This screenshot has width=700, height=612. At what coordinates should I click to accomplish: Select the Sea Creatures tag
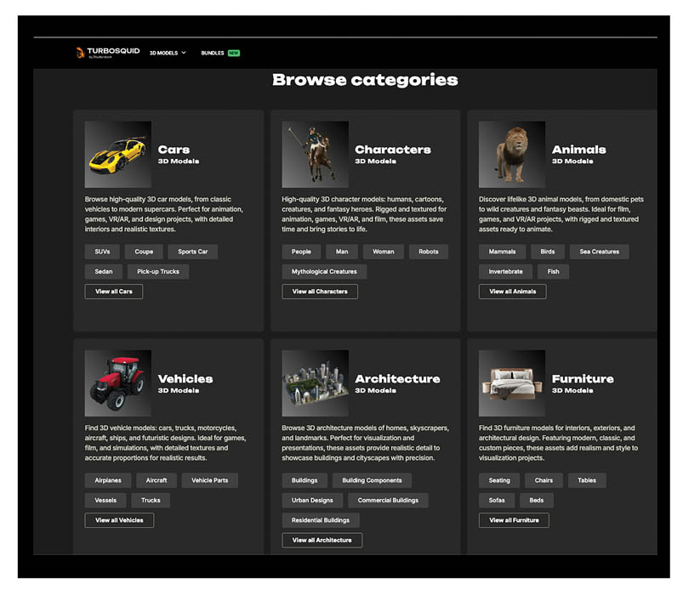point(599,252)
